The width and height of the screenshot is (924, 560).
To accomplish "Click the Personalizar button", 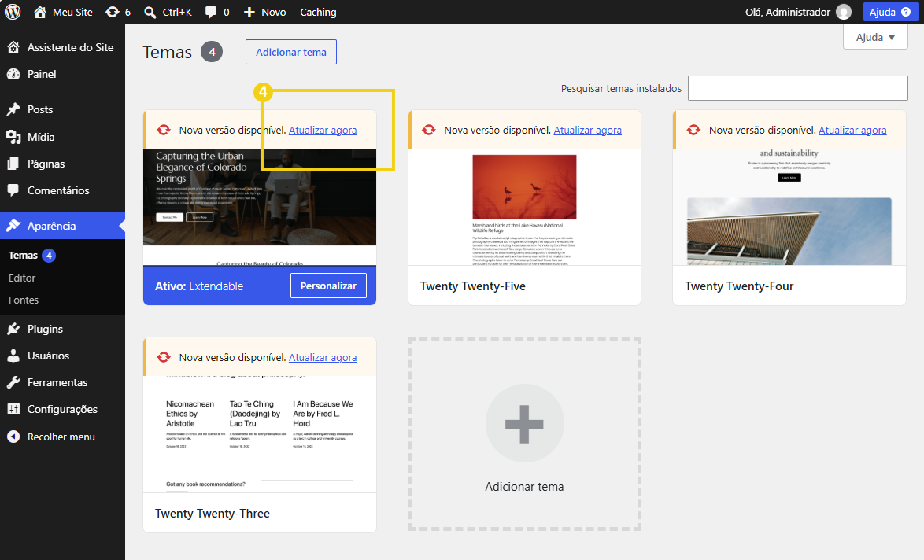I will [x=328, y=286].
